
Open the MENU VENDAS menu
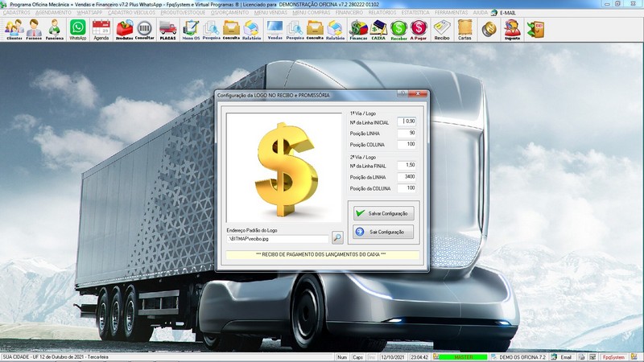click(270, 13)
